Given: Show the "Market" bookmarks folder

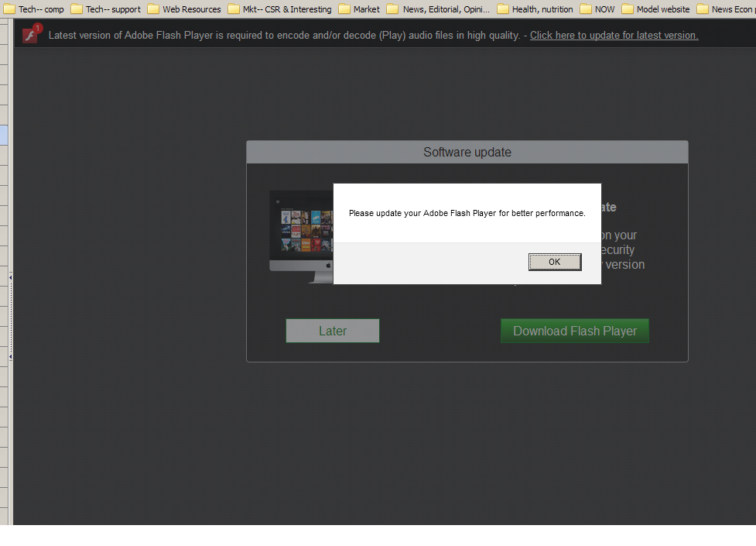Looking at the screenshot, I should [359, 9].
